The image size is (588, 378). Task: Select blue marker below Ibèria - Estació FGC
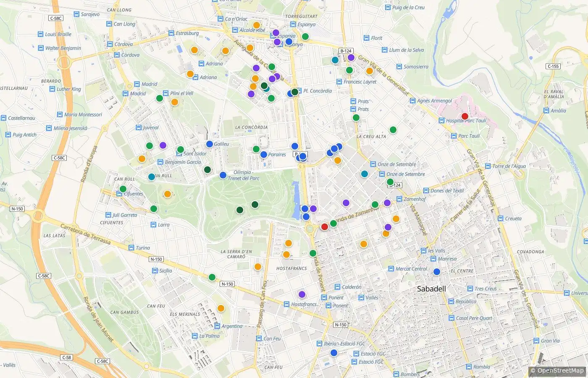334,353
